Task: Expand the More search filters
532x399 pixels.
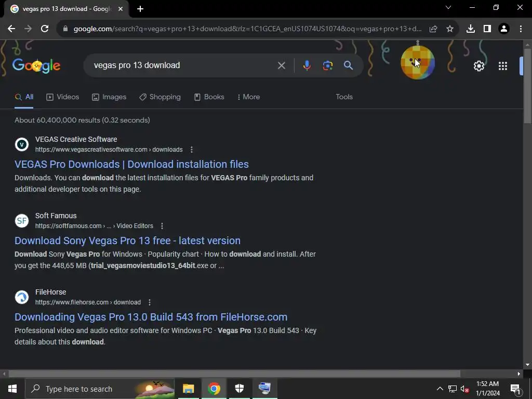Action: [x=248, y=97]
